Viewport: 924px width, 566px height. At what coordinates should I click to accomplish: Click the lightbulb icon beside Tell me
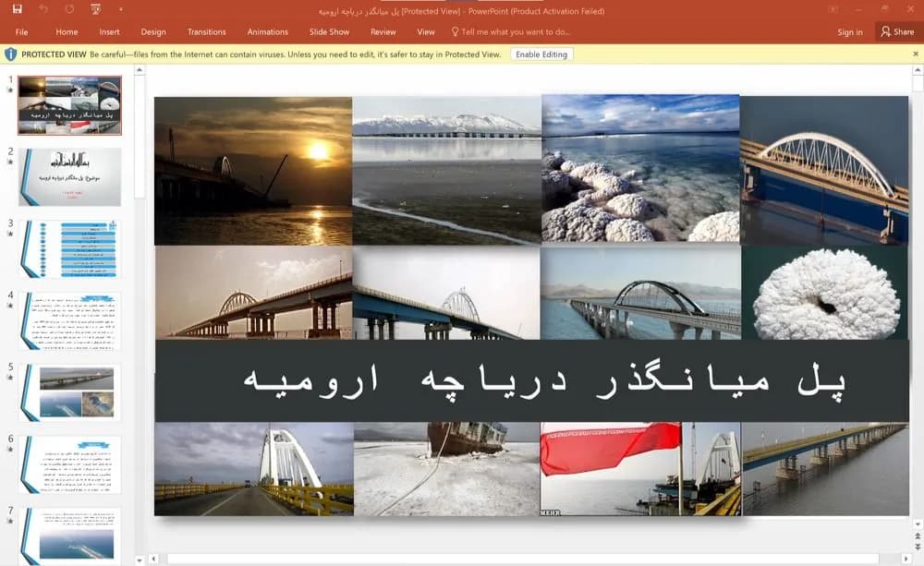coord(455,31)
